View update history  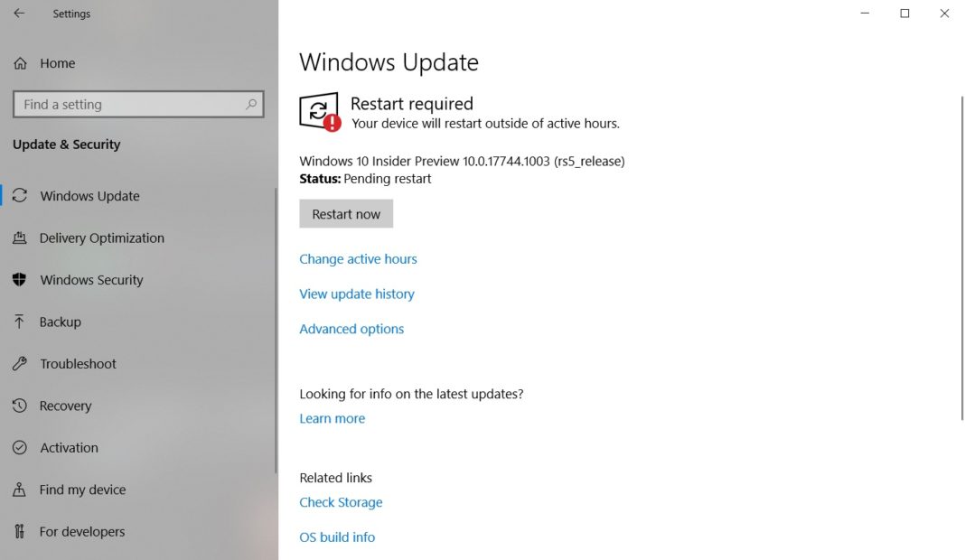(x=356, y=294)
